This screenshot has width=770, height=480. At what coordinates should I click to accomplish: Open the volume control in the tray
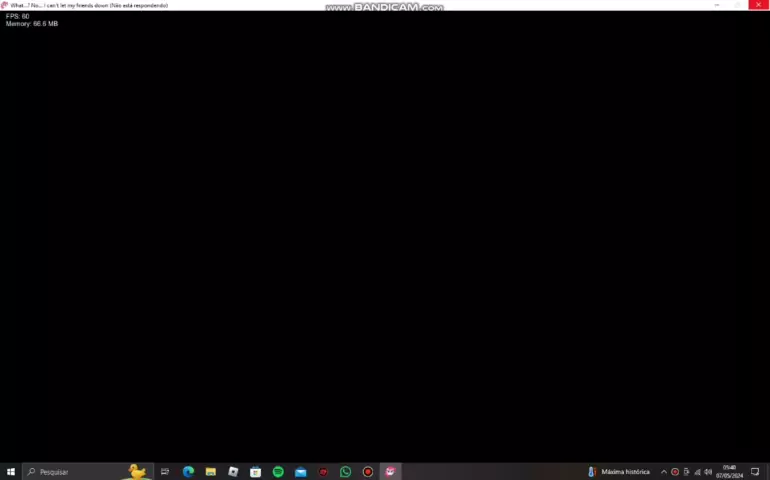pyautogui.click(x=708, y=472)
